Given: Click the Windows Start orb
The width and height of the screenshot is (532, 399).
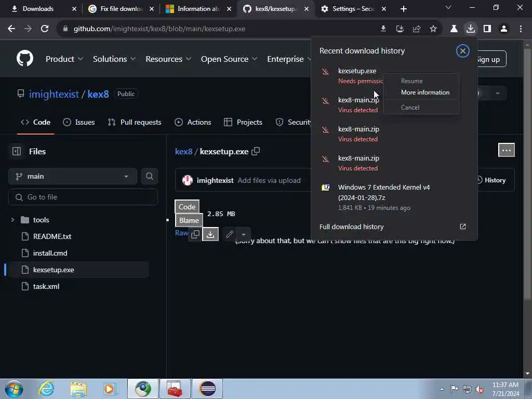Looking at the screenshot, I should (x=14, y=389).
